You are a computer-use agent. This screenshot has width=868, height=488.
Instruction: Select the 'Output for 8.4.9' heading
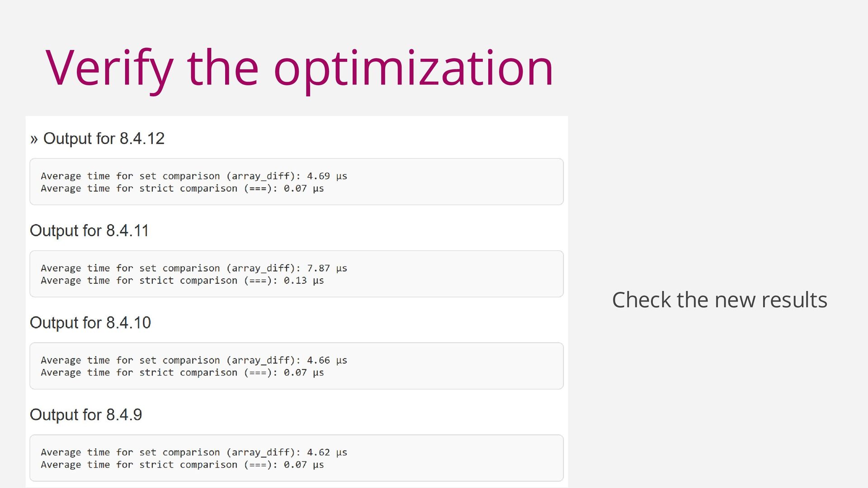(85, 415)
